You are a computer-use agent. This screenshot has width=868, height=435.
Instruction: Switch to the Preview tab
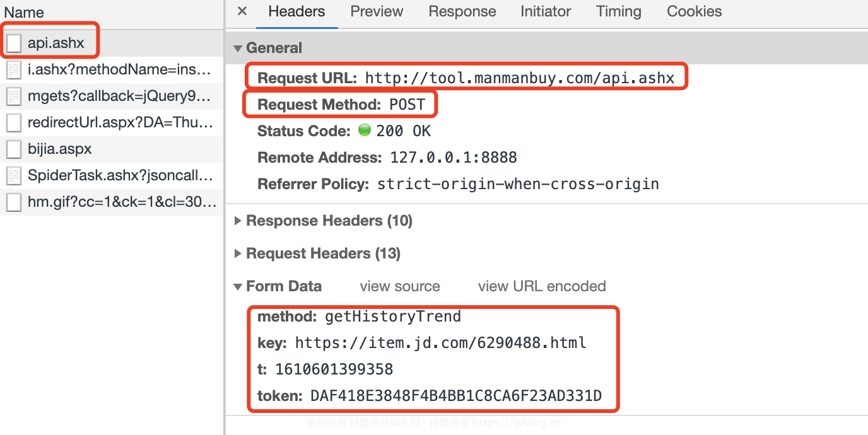tap(377, 11)
